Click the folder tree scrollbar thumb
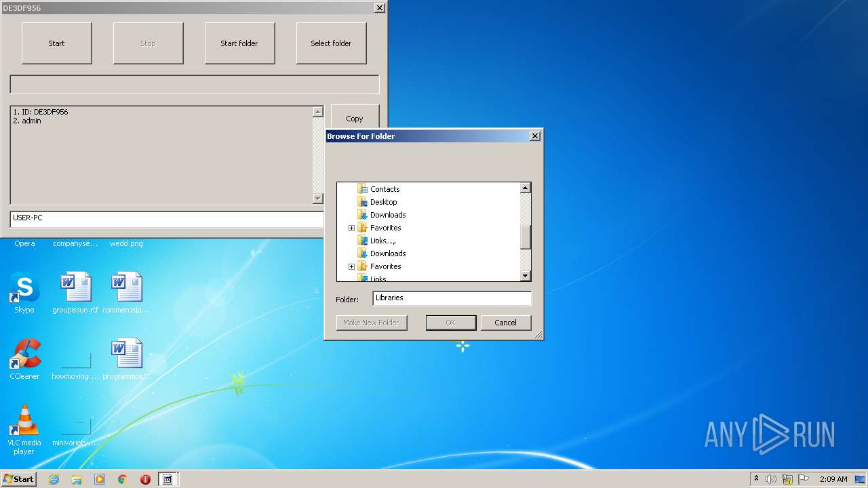 [x=525, y=238]
